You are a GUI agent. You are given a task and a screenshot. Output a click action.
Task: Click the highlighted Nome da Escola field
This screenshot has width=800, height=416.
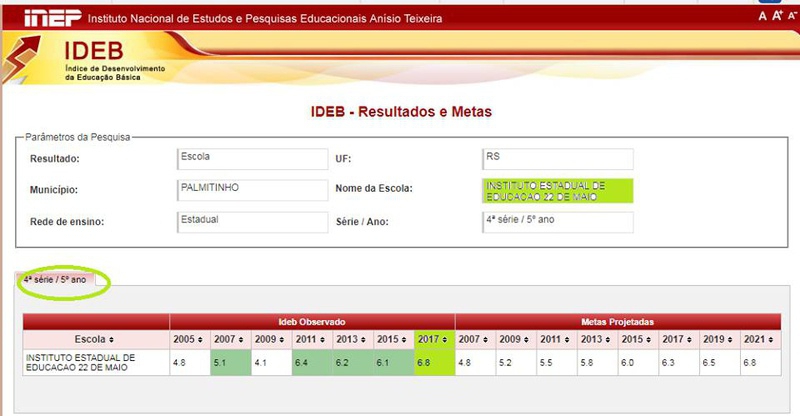click(557, 189)
